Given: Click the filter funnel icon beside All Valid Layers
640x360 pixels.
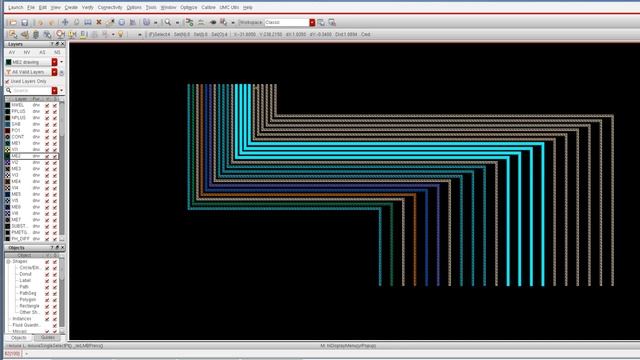Looking at the screenshot, I should coord(8,72).
